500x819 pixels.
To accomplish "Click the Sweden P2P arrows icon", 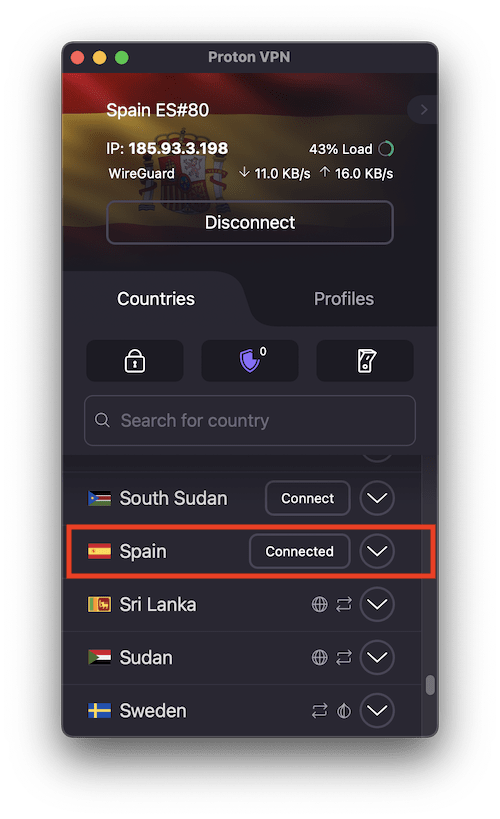I will pyautogui.click(x=319, y=710).
